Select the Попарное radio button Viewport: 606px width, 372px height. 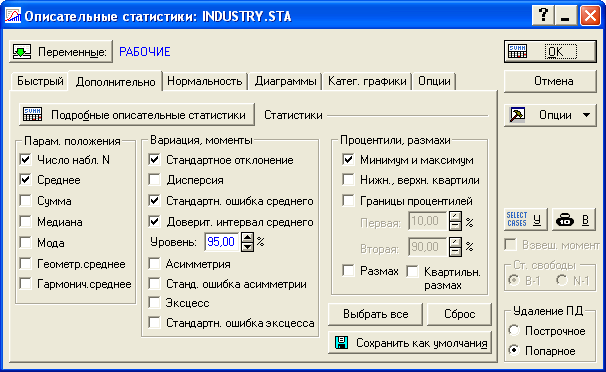click(514, 351)
